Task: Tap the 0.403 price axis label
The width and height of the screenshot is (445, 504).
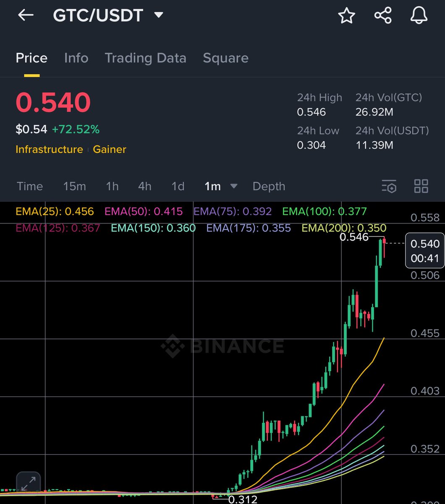Action: [x=425, y=391]
